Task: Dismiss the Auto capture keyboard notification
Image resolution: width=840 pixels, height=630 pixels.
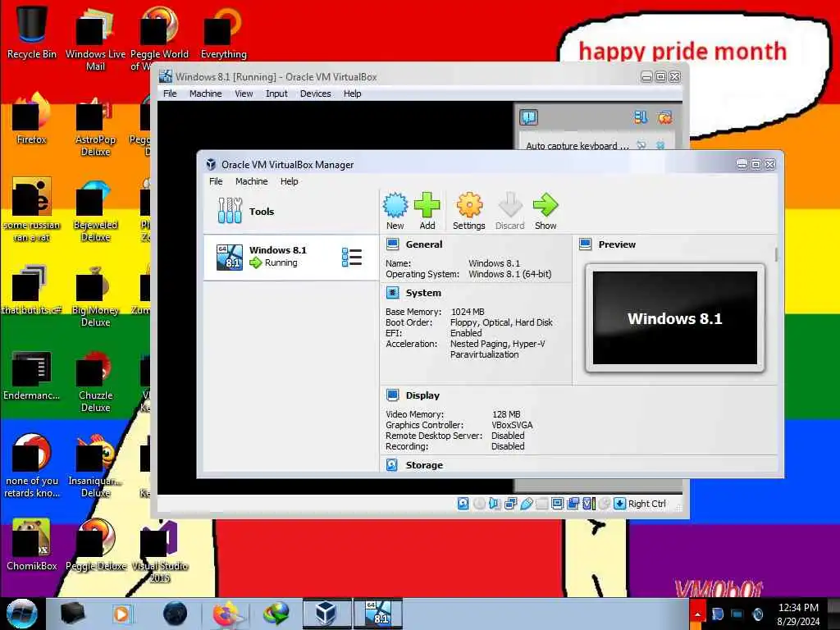Action: (660, 145)
